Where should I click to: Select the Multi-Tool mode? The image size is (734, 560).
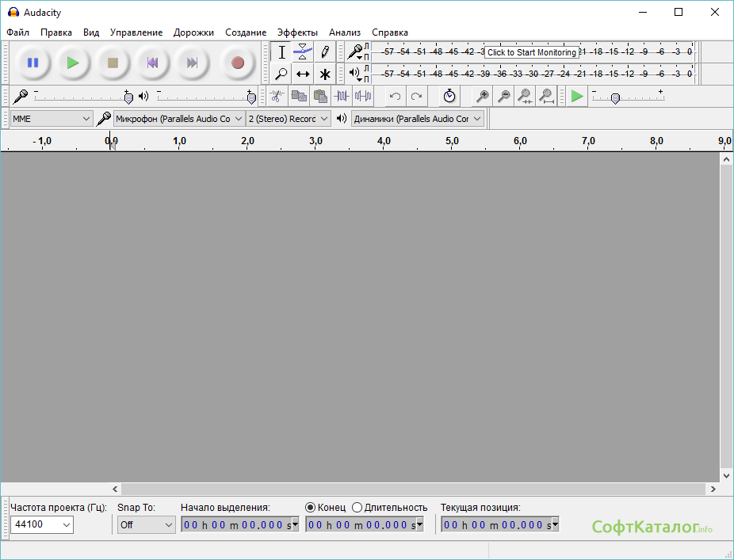[326, 74]
